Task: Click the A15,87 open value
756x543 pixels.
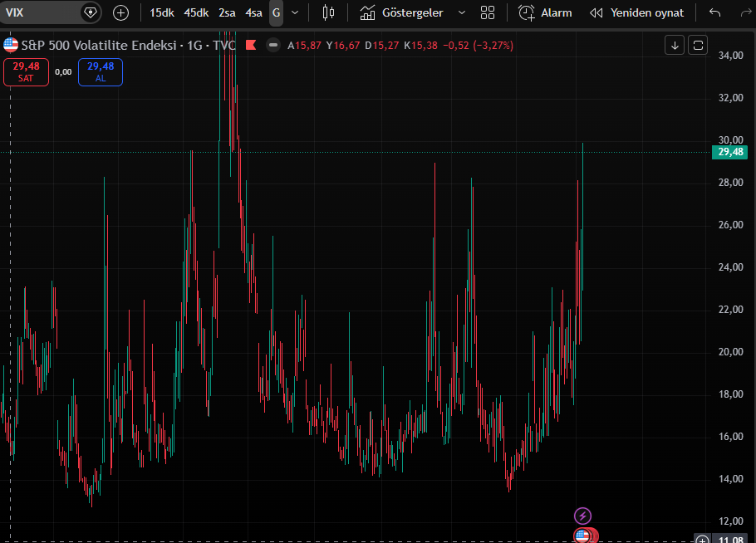Action: click(304, 46)
